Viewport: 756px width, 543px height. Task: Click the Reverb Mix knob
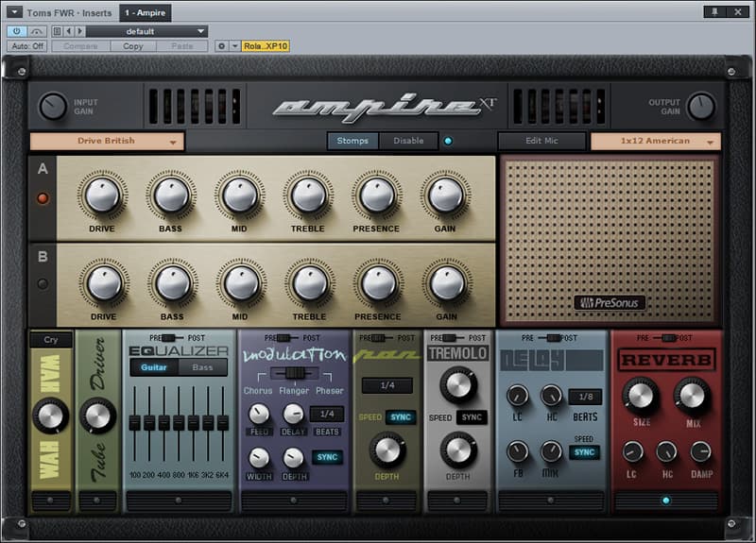(693, 397)
